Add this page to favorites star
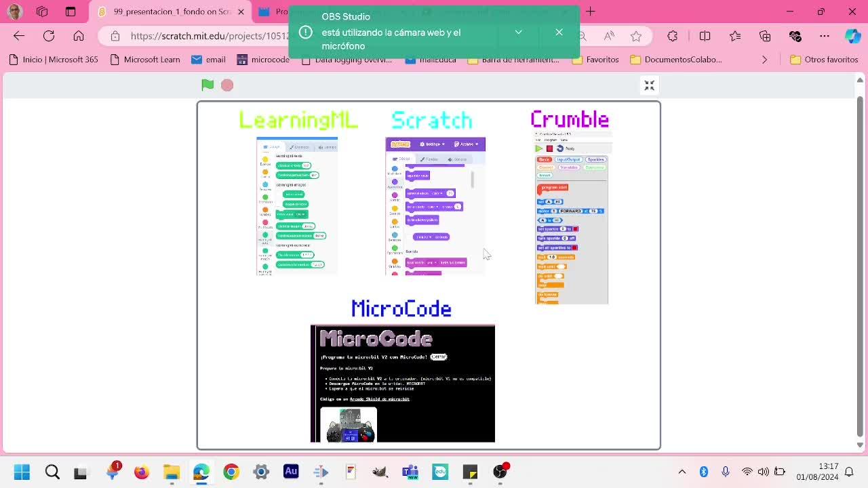Viewport: 868px width, 488px height. pyautogui.click(x=636, y=36)
